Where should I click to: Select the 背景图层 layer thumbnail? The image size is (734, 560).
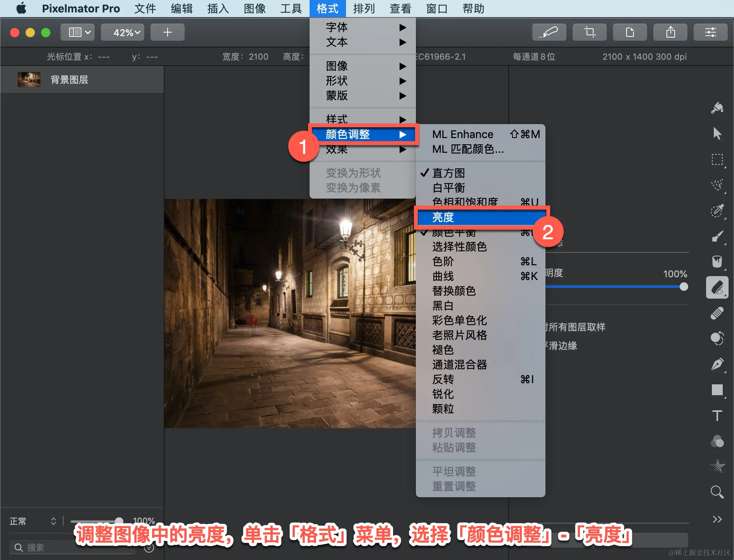tap(29, 80)
